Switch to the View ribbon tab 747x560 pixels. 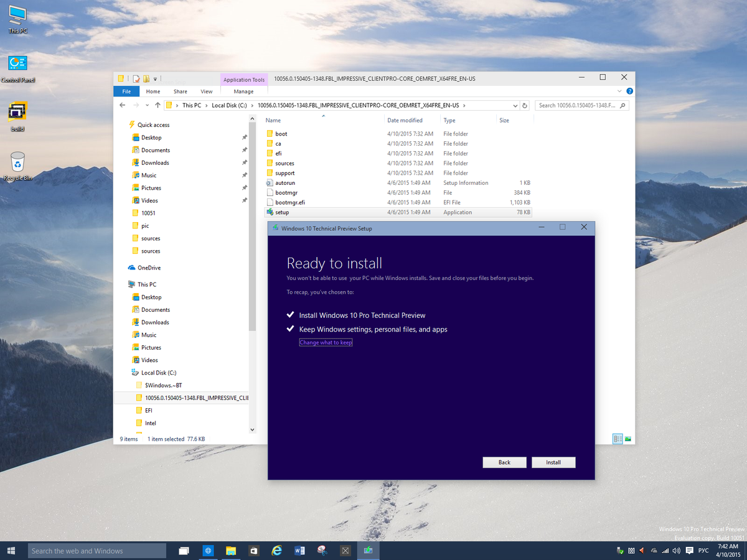click(x=206, y=91)
